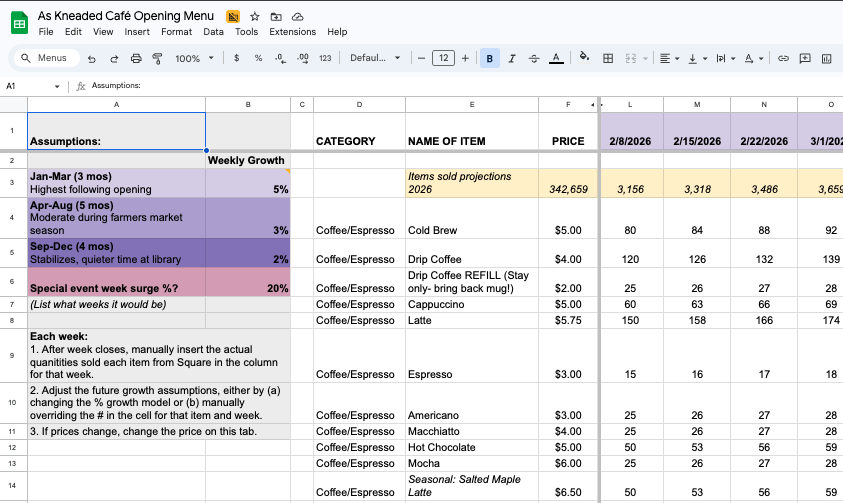Viewport: 843px width, 503px height.
Task: Click the font size 12 field
Action: pyautogui.click(x=444, y=58)
